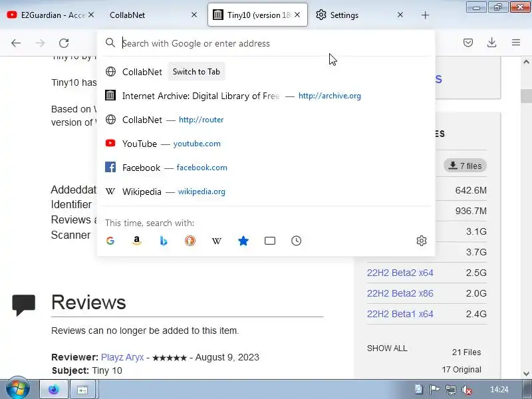Image resolution: width=532 pixels, height=399 pixels.
Task: Choose Wikipedia wikipedia.org suggestion
Action: point(266,192)
